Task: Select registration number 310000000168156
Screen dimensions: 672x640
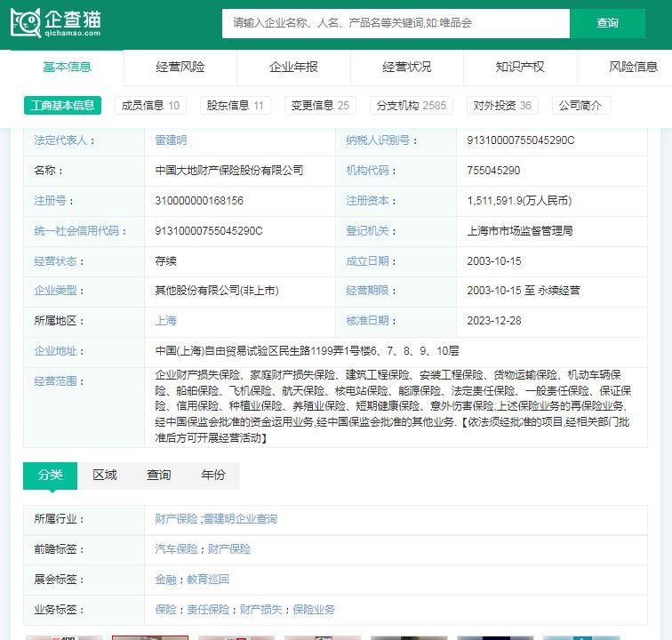Action: click(199, 201)
